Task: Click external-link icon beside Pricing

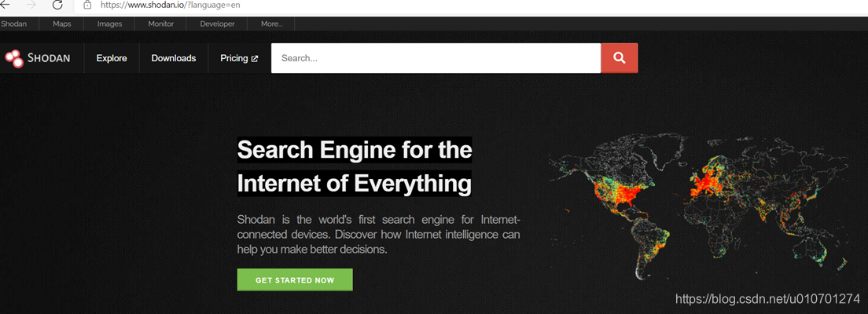Action: 255,59
